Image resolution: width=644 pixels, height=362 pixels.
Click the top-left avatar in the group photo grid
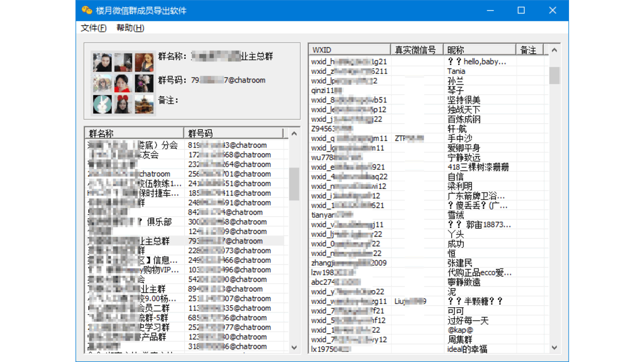(102, 61)
